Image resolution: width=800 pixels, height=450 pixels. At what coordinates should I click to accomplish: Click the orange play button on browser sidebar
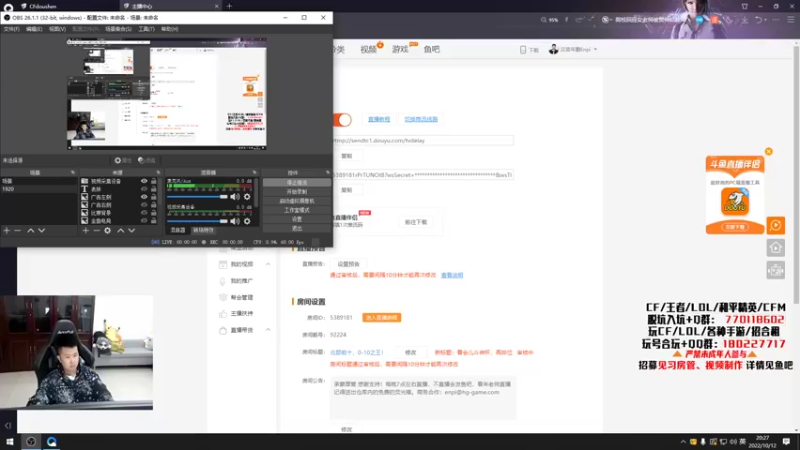[776, 226]
